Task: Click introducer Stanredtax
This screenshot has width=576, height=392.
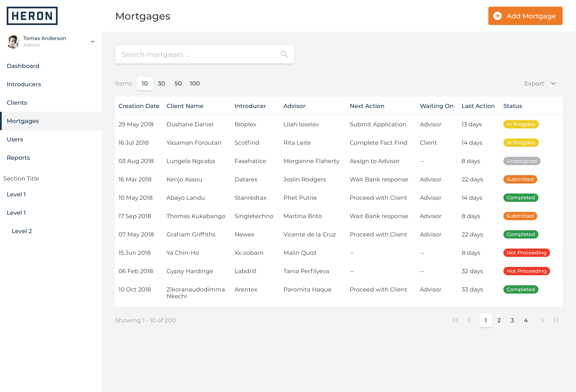Action: [x=250, y=198]
